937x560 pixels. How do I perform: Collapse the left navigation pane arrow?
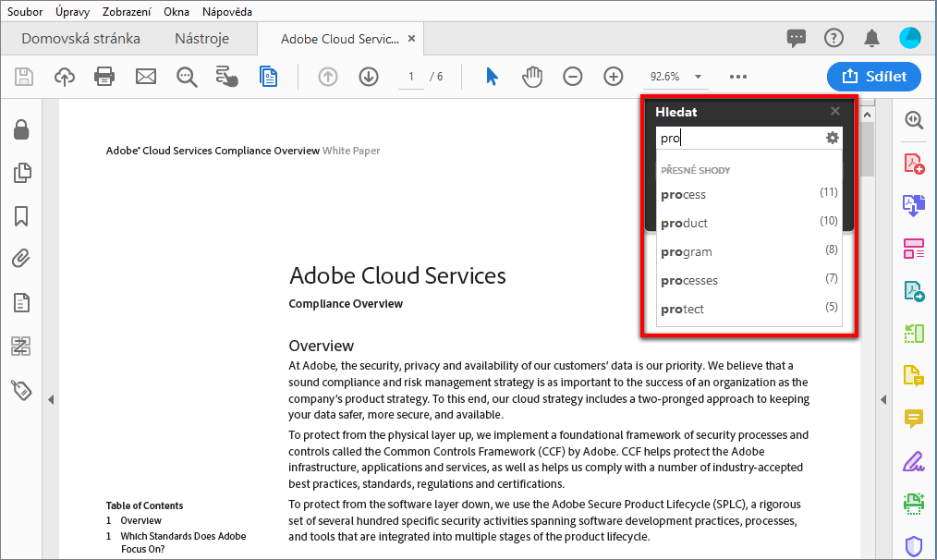point(51,399)
